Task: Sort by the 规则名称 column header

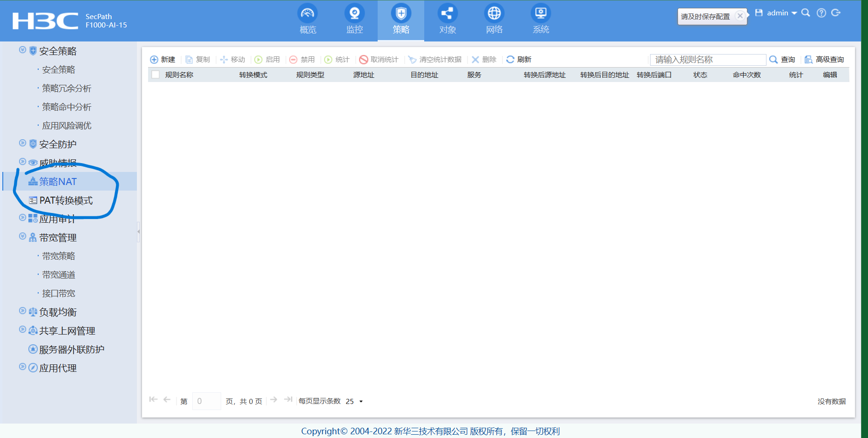Action: [x=179, y=75]
